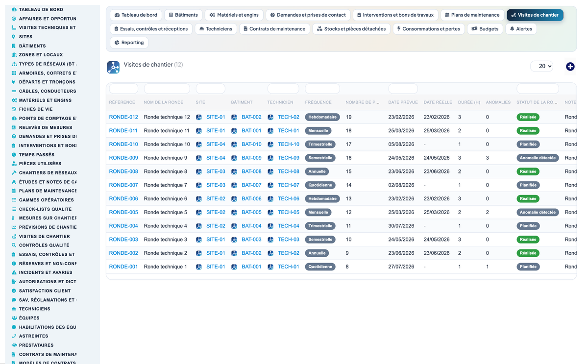588x364 pixels.
Task: Click the Techniciens sidebar helmet icon
Action: pos(14,309)
